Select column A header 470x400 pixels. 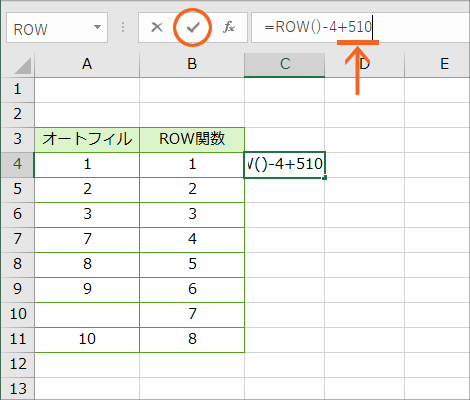[87, 64]
